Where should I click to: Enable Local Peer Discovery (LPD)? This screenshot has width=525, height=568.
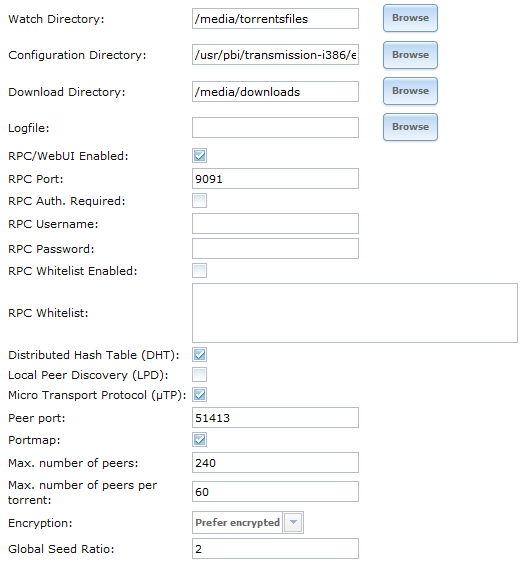click(x=199, y=375)
